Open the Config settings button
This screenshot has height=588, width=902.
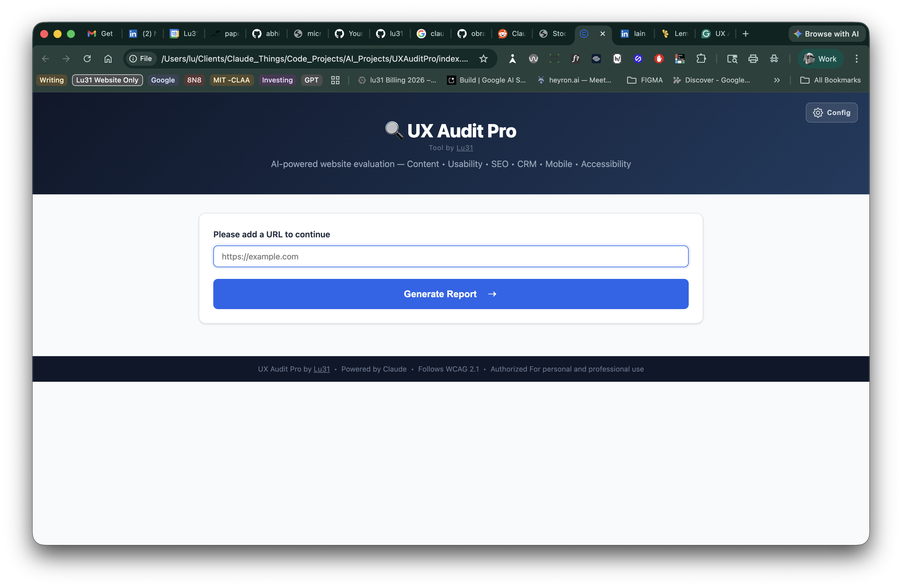(832, 113)
